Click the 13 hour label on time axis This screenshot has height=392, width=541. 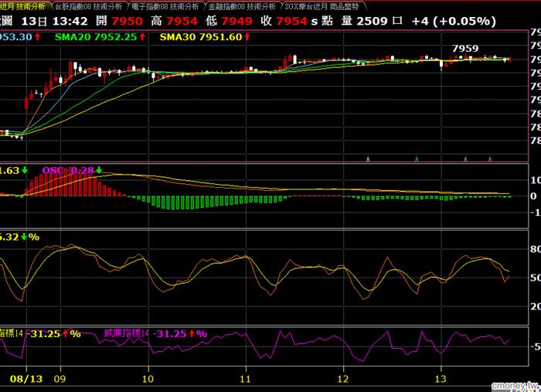[x=441, y=379]
